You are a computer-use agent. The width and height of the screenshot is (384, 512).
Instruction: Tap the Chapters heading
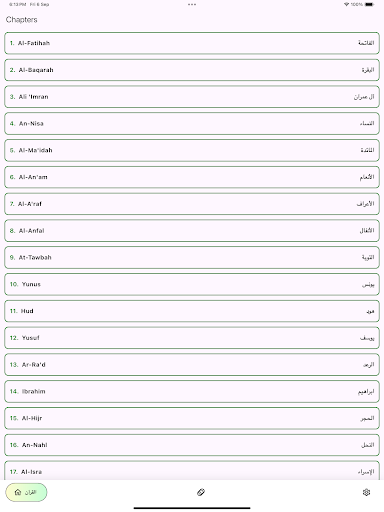[21, 20]
